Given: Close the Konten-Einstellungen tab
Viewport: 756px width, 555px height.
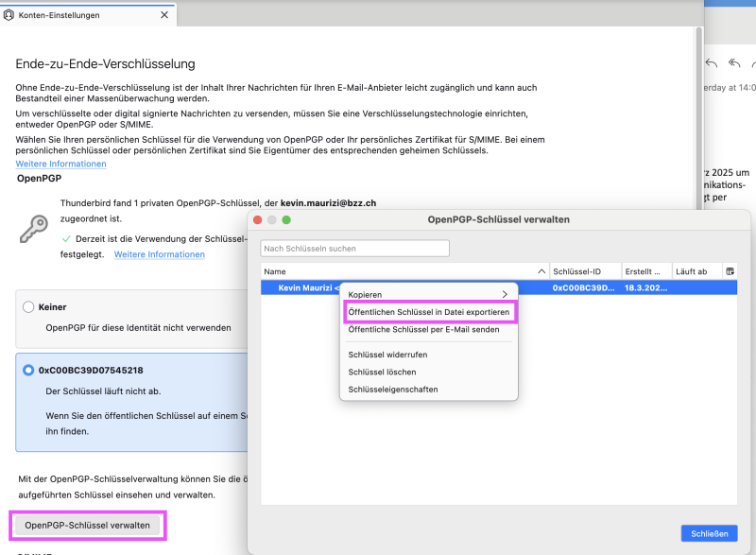Looking at the screenshot, I should point(164,15).
